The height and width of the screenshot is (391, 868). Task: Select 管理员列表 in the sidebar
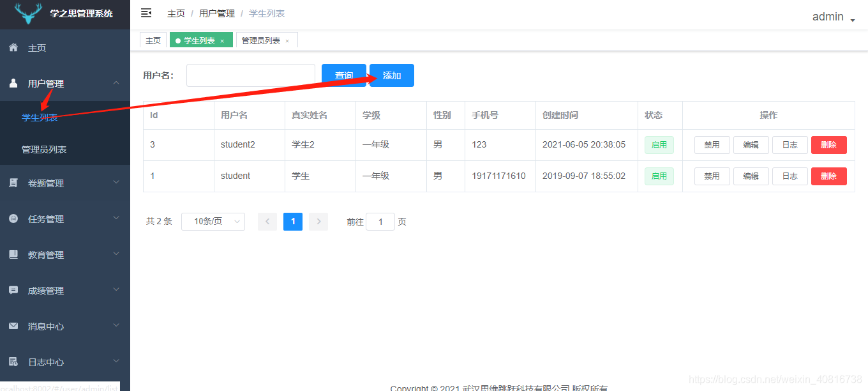pos(65,149)
